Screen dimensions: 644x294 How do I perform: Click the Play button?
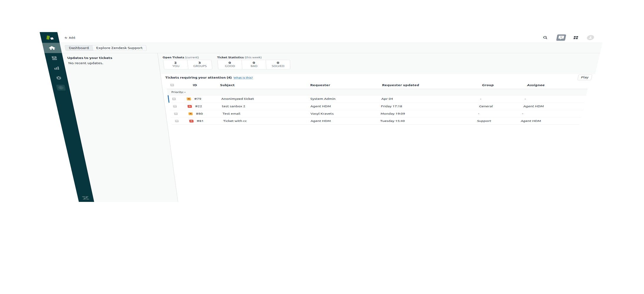click(585, 77)
